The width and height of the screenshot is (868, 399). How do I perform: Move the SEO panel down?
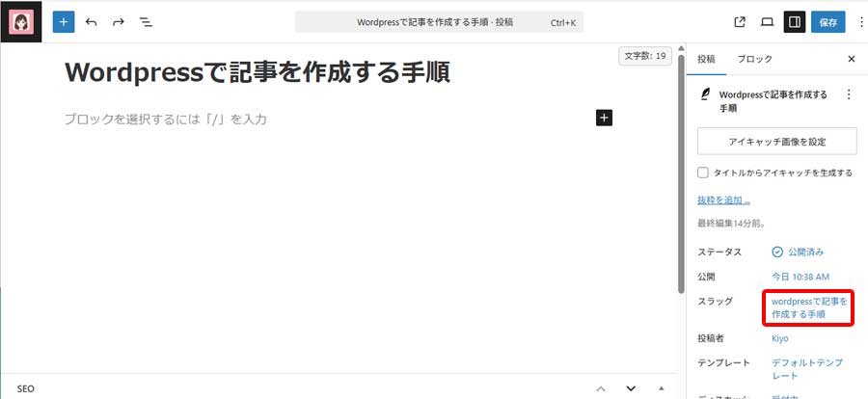click(x=631, y=388)
